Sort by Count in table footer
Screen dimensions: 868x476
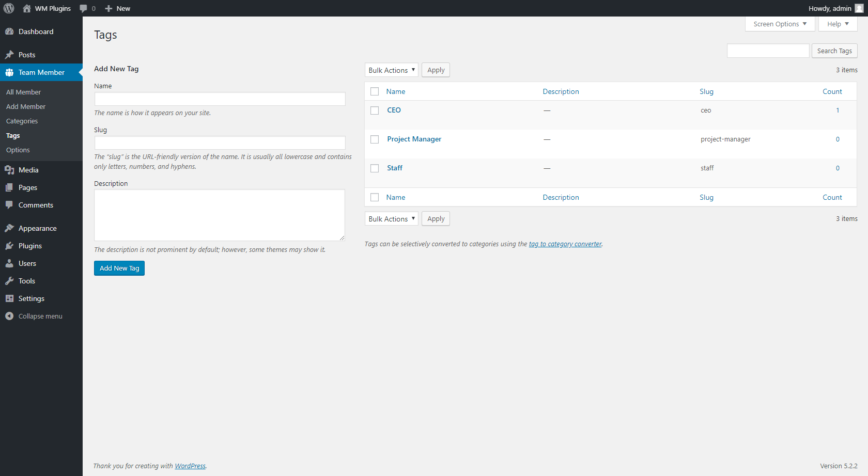pos(832,197)
